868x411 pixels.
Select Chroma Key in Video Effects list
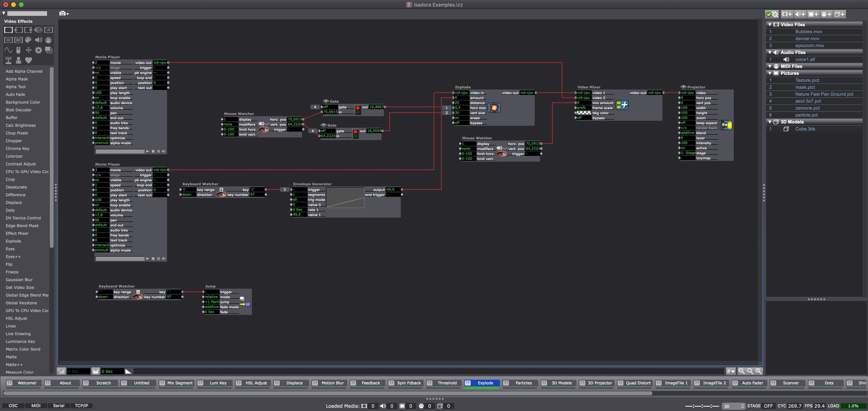[18, 149]
